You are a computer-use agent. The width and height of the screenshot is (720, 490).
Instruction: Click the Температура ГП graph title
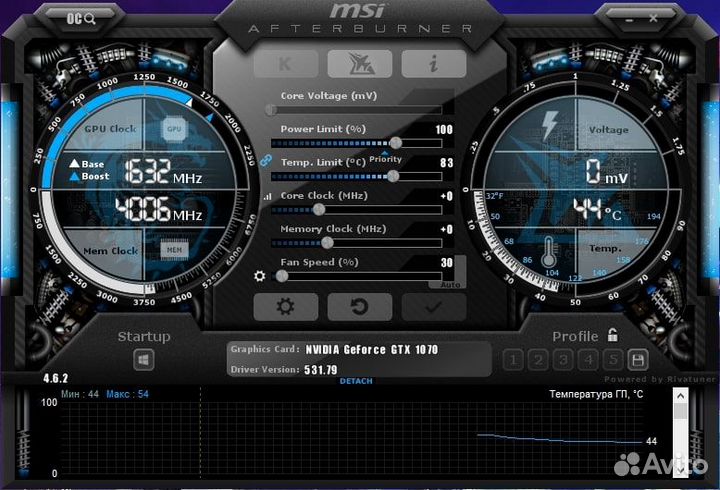click(596, 394)
